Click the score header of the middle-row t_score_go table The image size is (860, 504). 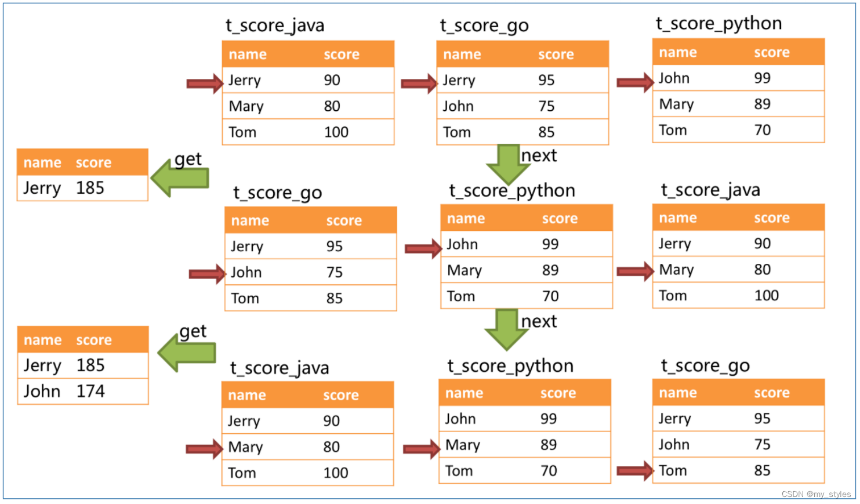click(344, 221)
